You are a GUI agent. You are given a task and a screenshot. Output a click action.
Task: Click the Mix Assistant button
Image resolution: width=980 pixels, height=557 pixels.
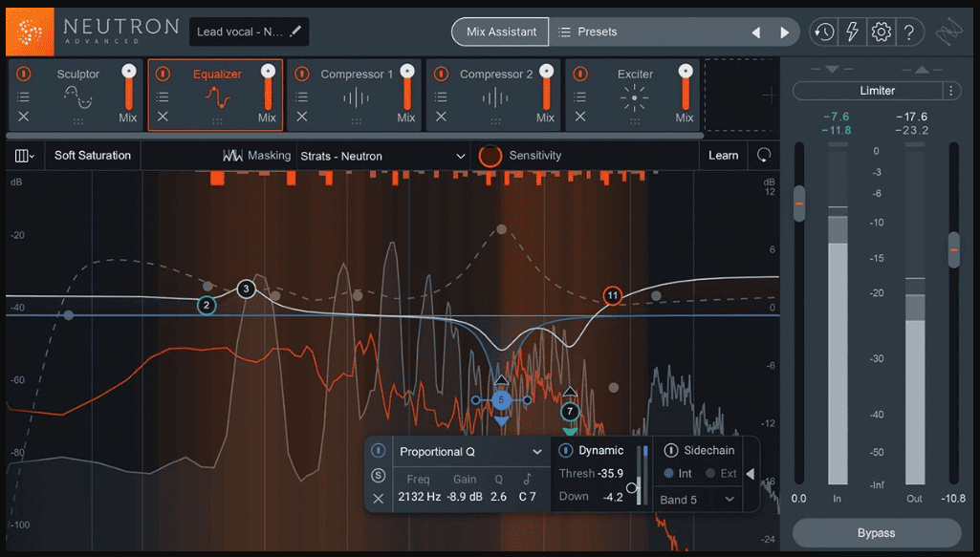pos(501,32)
